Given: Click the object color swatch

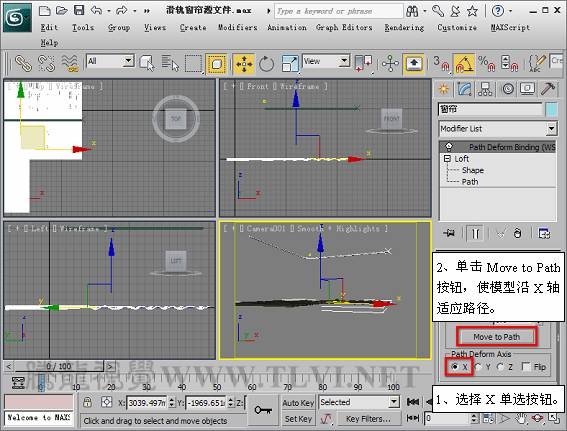Looking at the screenshot, I should (x=551, y=109).
